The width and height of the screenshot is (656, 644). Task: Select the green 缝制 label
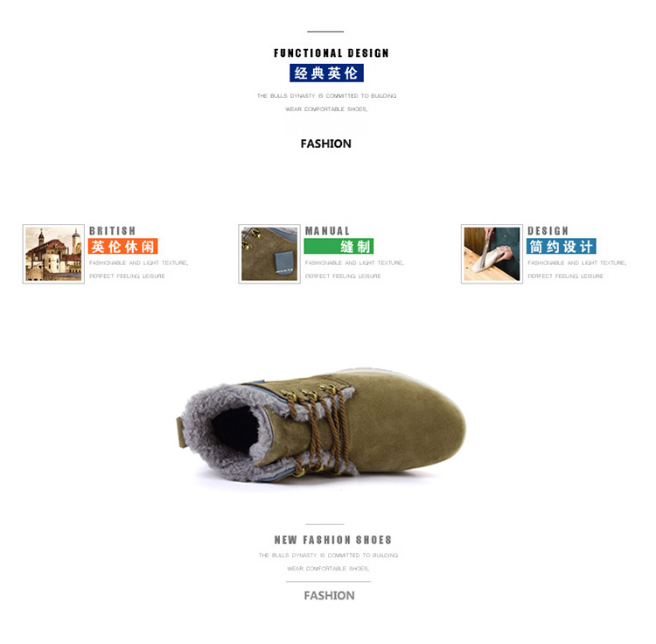click(x=338, y=247)
